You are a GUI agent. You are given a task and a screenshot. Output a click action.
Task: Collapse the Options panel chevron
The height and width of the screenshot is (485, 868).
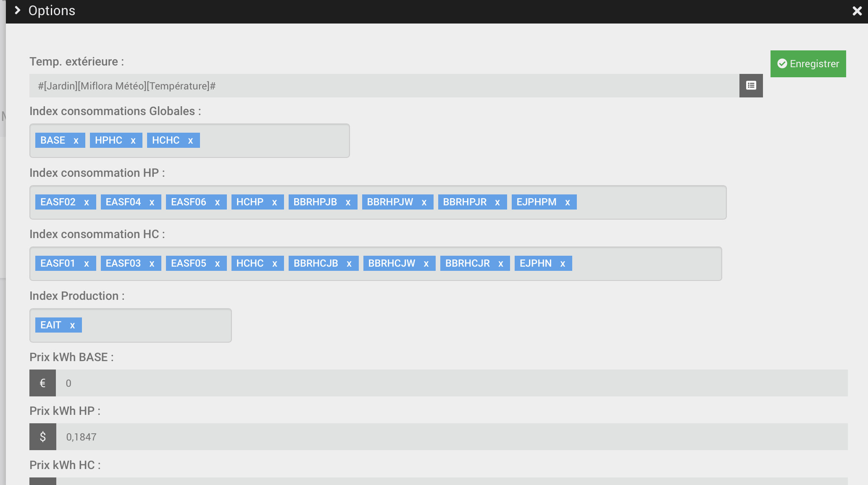(17, 10)
